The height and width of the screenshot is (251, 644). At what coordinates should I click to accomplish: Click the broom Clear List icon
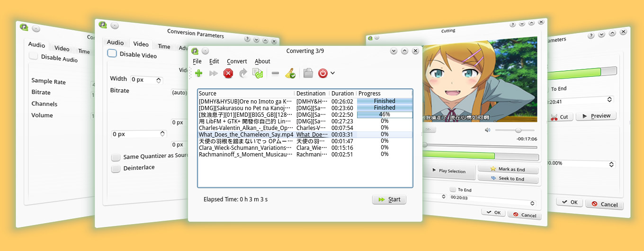point(290,73)
